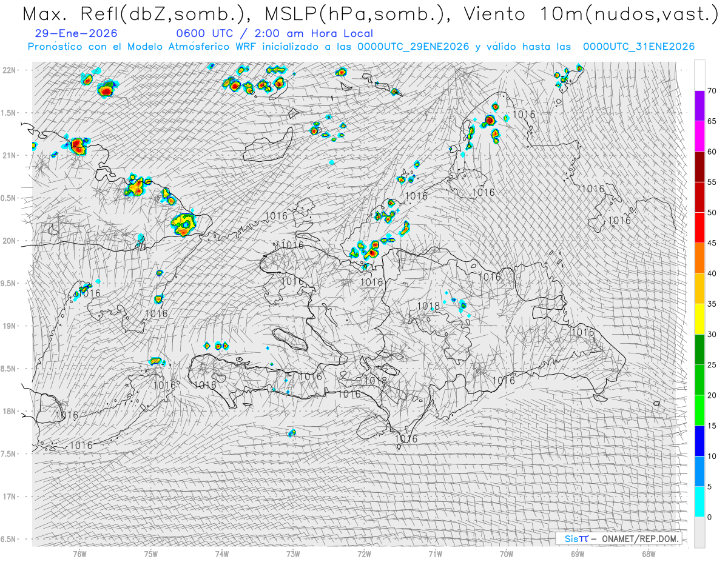Viewport: 728px width, 562px height.
Task: Click the colorbar value label "25"
Action: tap(712, 365)
